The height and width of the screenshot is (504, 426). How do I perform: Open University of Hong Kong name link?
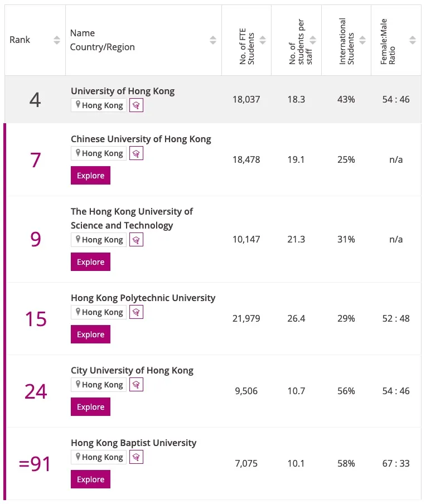coord(122,91)
